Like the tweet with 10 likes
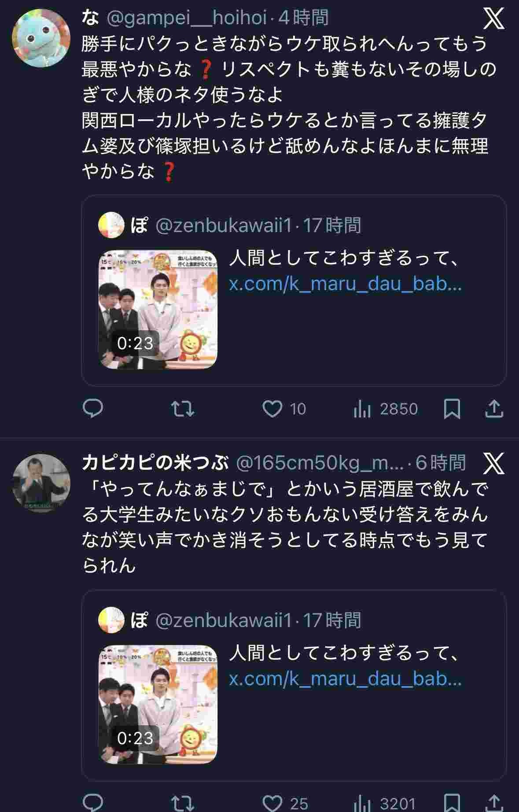 (x=272, y=409)
